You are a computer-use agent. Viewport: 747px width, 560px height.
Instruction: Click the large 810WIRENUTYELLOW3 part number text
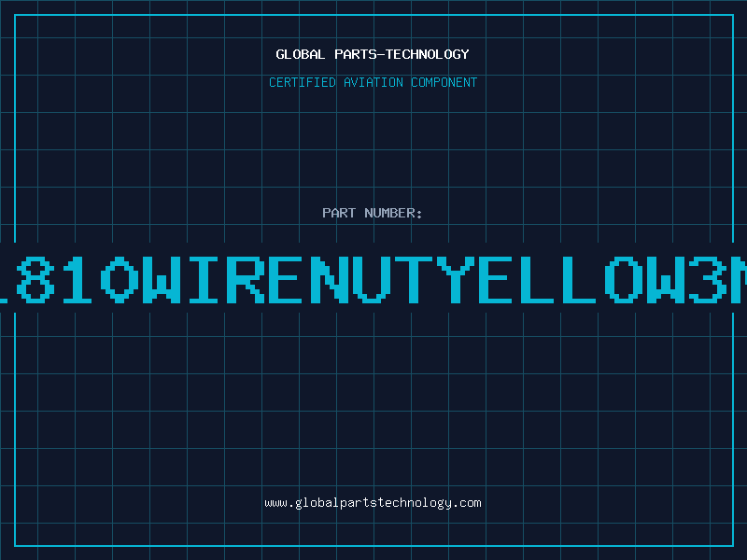point(373,280)
